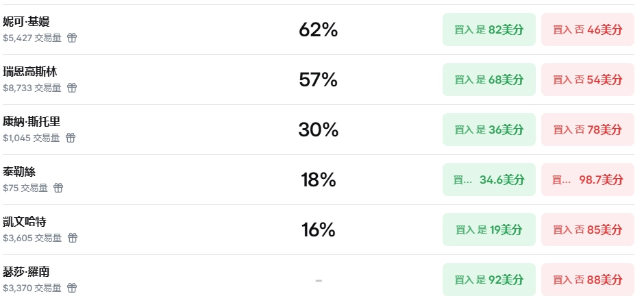
Task: Click the gift icon beside 泰勒絲 volume
Action: pos(58,188)
